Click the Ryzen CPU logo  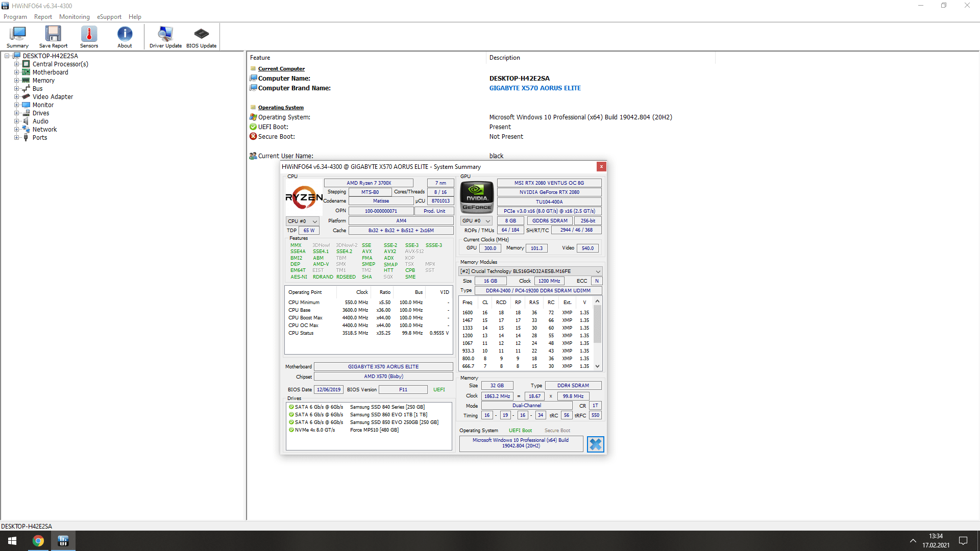[304, 197]
